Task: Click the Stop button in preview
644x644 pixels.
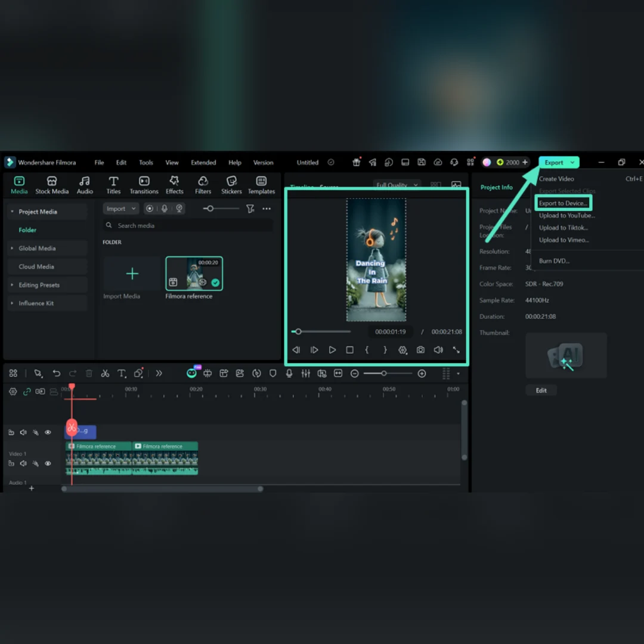Action: click(x=349, y=351)
